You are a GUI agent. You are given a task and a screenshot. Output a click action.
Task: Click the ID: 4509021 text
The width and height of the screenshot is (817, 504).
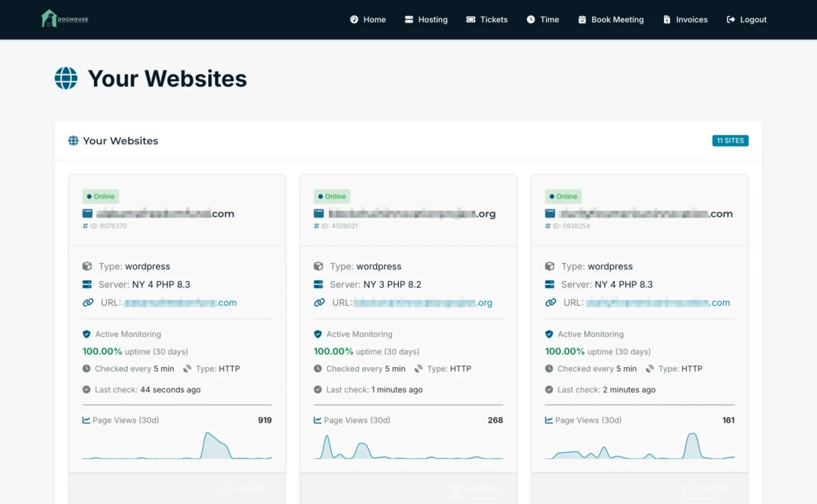pyautogui.click(x=340, y=226)
